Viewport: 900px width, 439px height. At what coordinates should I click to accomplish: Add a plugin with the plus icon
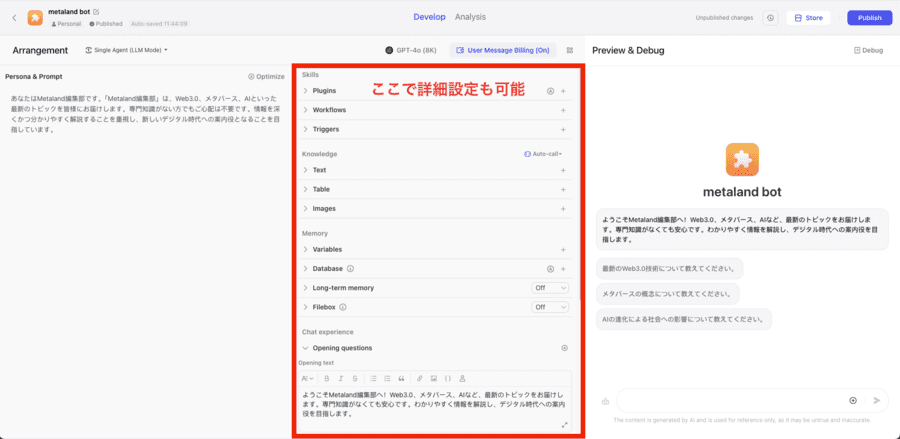[563, 91]
